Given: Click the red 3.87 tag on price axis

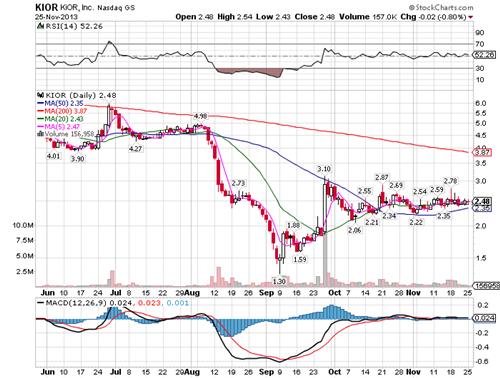Looking at the screenshot, I should point(482,153).
